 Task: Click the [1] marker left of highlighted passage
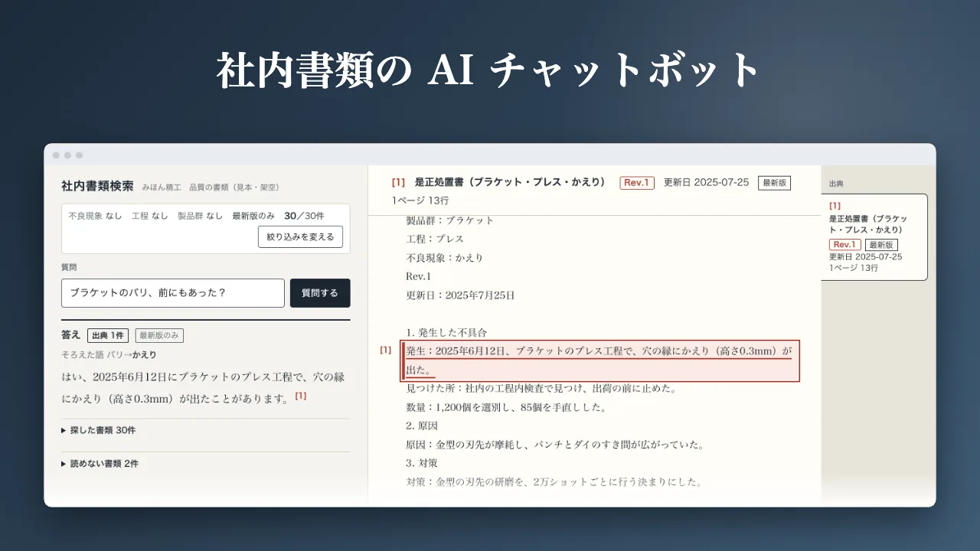[386, 350]
